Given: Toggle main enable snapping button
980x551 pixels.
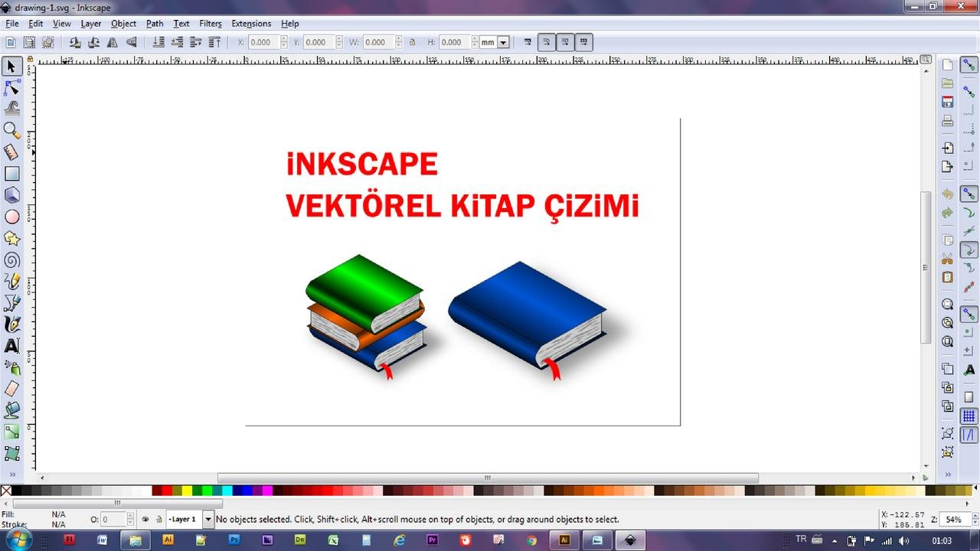Looking at the screenshot, I should [x=969, y=66].
